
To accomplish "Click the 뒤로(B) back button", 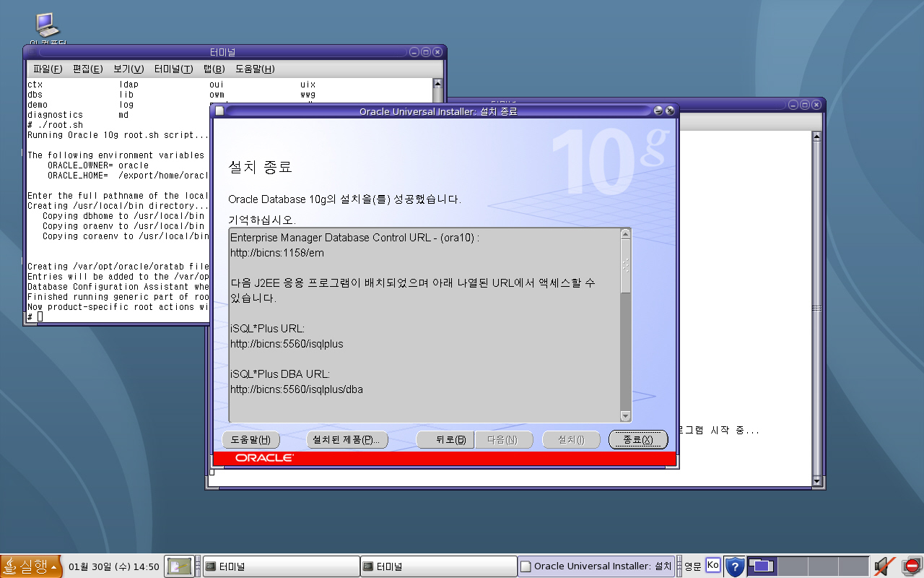I will (445, 439).
